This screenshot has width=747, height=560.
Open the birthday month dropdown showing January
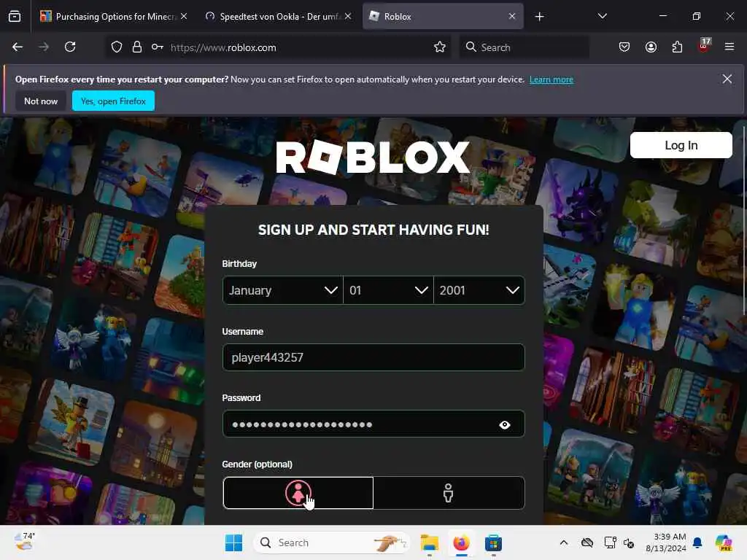point(282,290)
